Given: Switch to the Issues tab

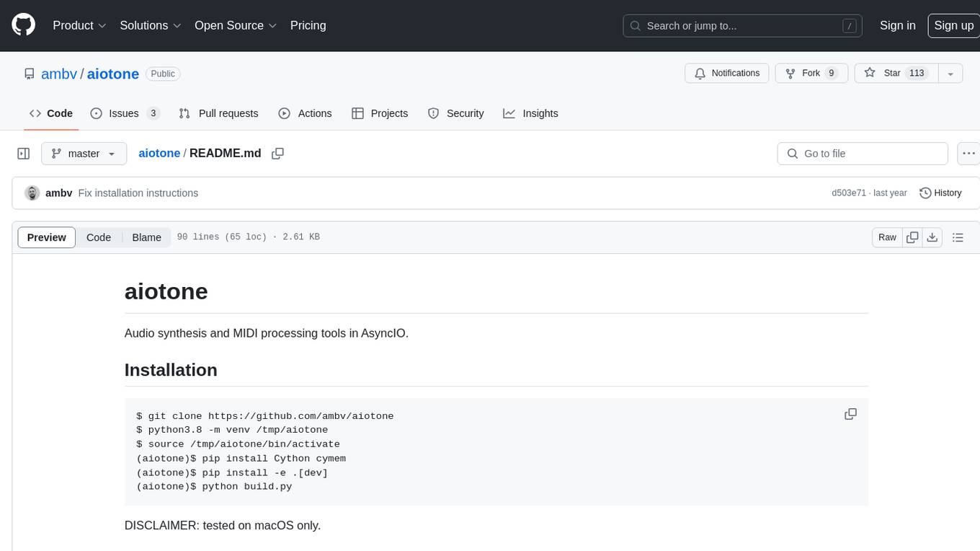Looking at the screenshot, I should (x=125, y=113).
